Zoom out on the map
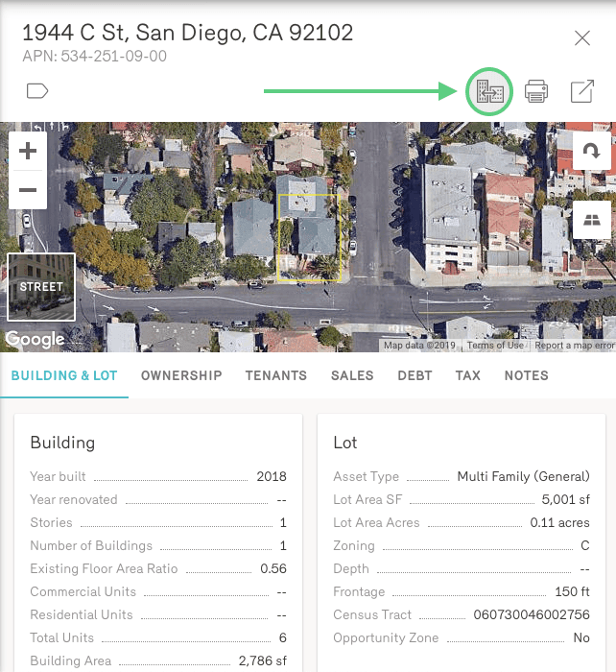Image resolution: width=616 pixels, height=672 pixels. coord(28,190)
